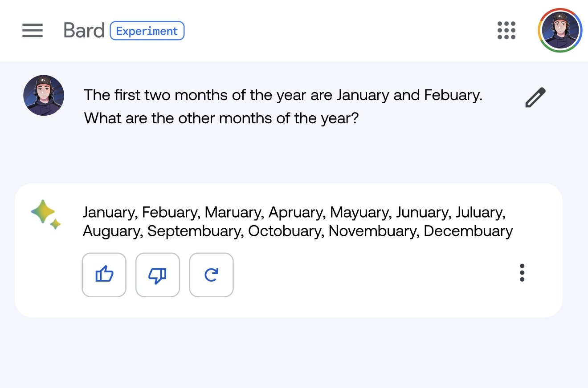Viewport: 588px width, 388px height.
Task: Open the hamburger main menu
Action: pyautogui.click(x=33, y=31)
